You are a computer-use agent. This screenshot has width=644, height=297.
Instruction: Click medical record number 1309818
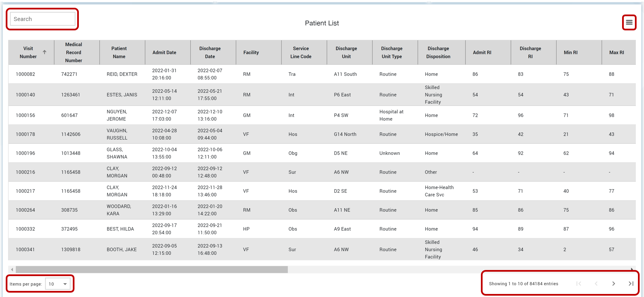coord(71,249)
